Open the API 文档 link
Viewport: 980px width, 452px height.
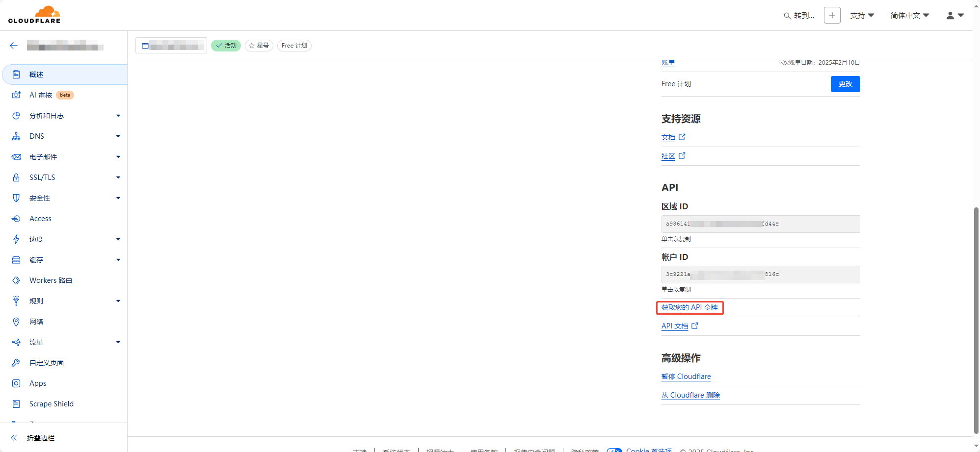(675, 326)
